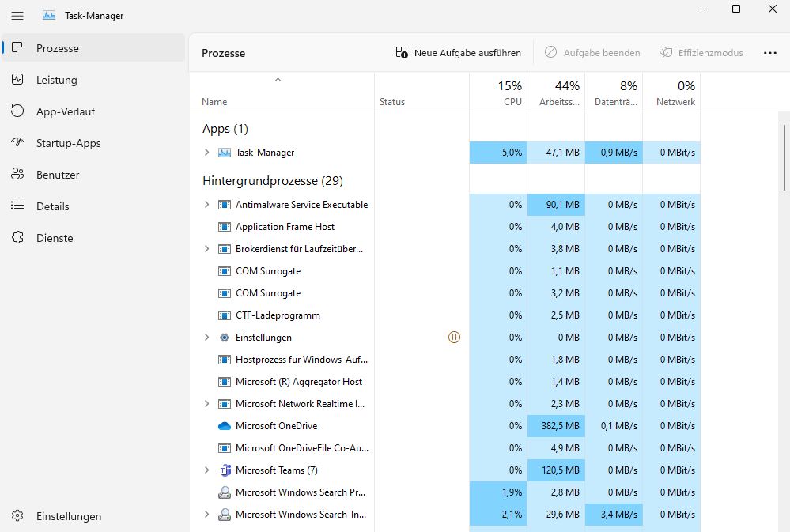
Task: Expand Antimalware Service Executable process
Action: coord(207,205)
